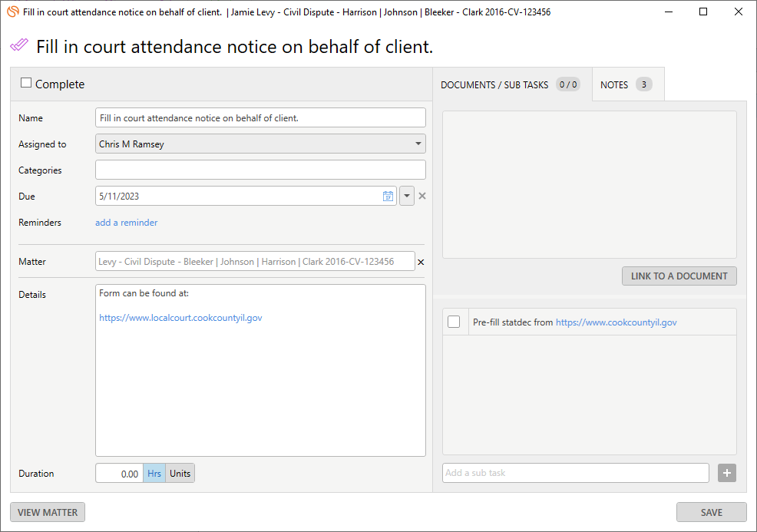Select Hrs duration mode

click(x=154, y=474)
